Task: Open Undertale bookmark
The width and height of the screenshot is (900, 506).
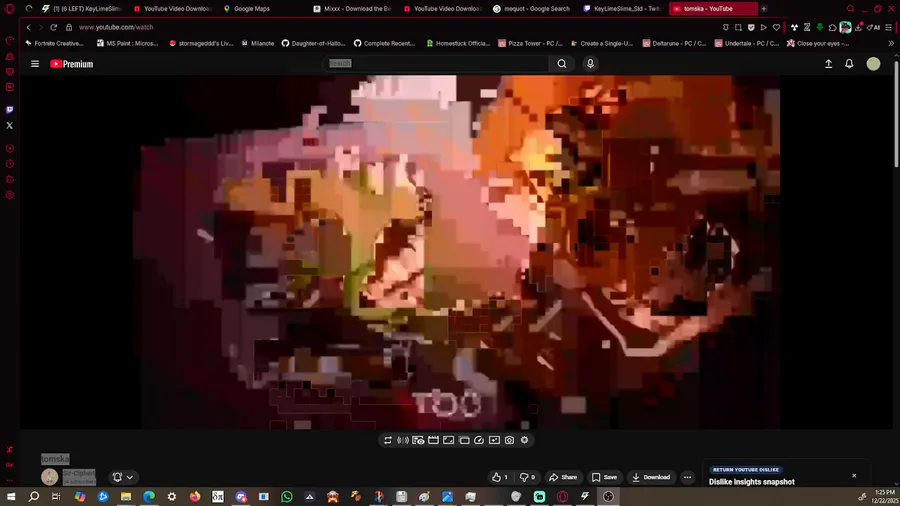Action: [x=747, y=43]
